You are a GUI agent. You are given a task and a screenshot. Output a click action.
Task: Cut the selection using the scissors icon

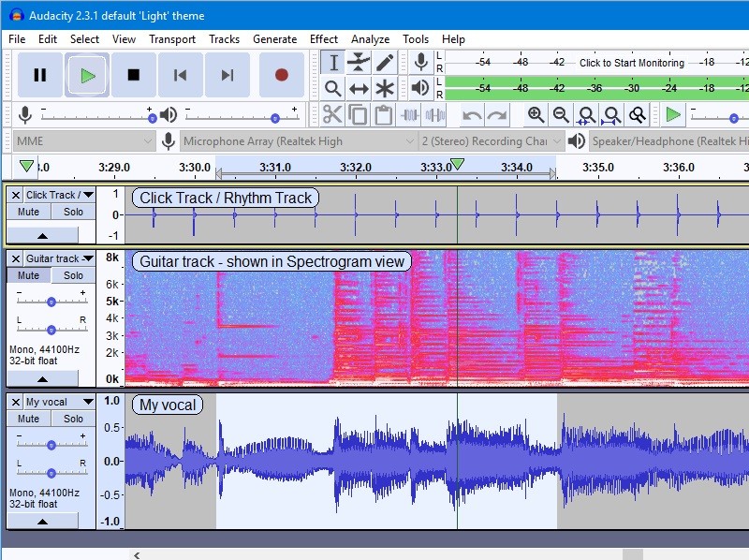pyautogui.click(x=332, y=115)
